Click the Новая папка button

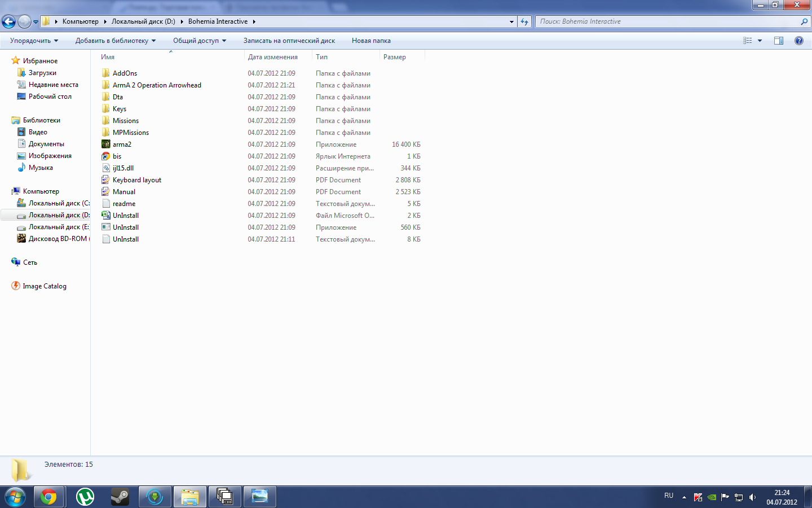(x=371, y=41)
